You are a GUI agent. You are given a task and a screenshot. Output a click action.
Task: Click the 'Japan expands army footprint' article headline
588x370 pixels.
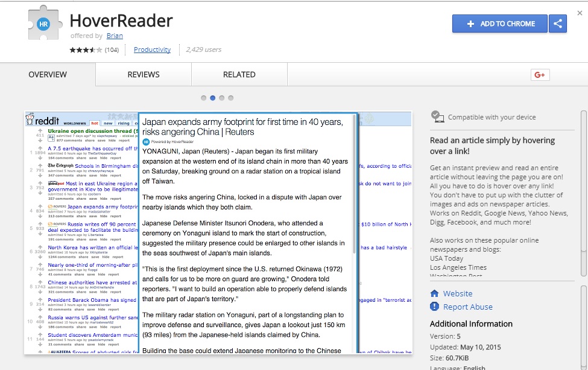click(x=242, y=127)
